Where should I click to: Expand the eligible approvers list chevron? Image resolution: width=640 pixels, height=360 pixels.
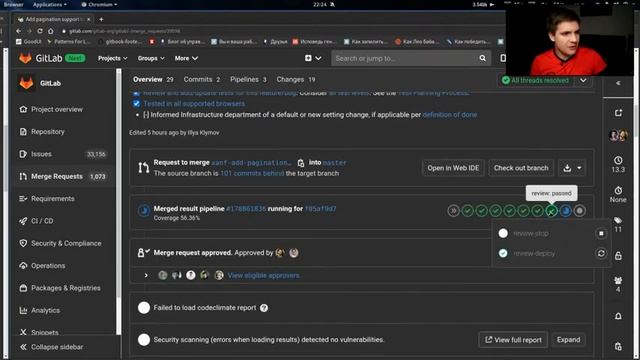pos(146,276)
